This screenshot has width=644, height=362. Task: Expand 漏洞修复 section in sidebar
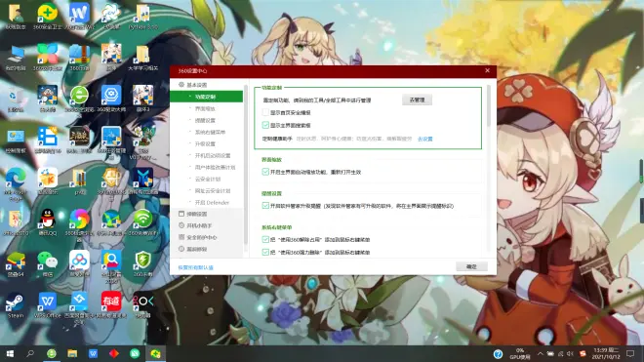pyautogui.click(x=207, y=249)
